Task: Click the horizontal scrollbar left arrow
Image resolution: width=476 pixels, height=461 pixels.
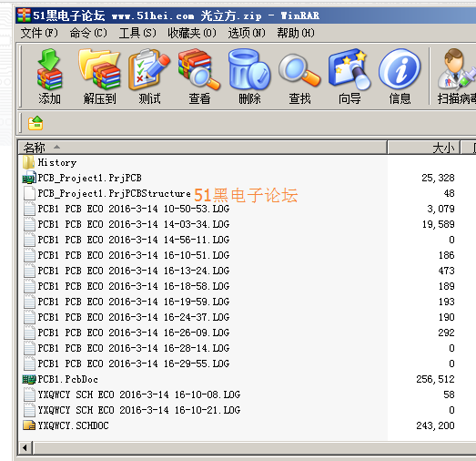Action: [25, 448]
